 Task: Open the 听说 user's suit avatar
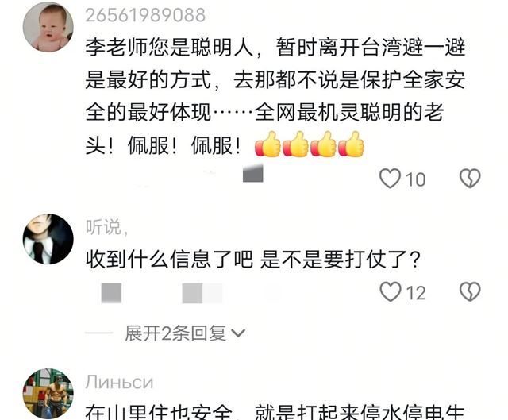(48, 239)
